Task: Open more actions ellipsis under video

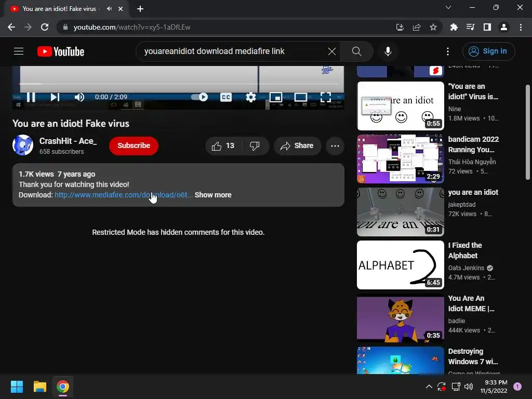Action: point(335,146)
